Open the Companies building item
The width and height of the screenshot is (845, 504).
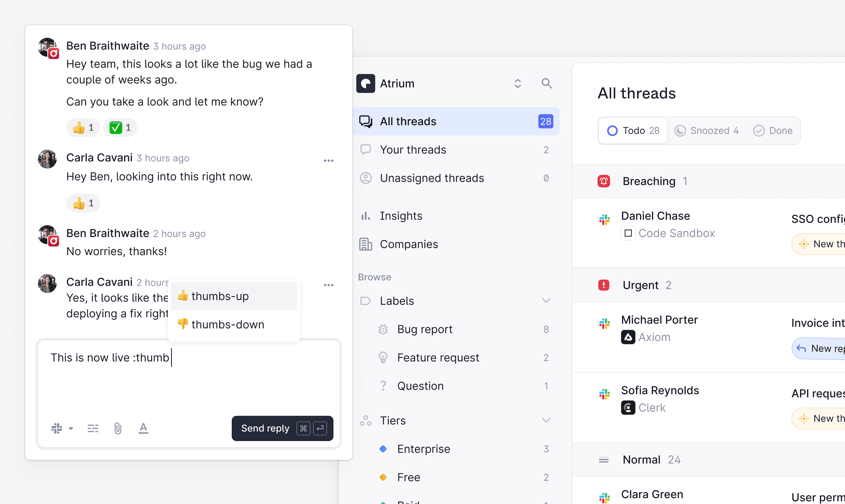click(x=409, y=244)
